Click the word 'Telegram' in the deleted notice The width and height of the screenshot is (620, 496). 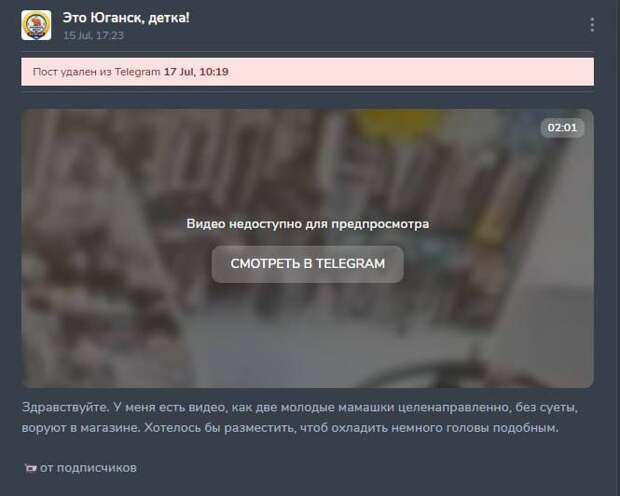pos(138,72)
